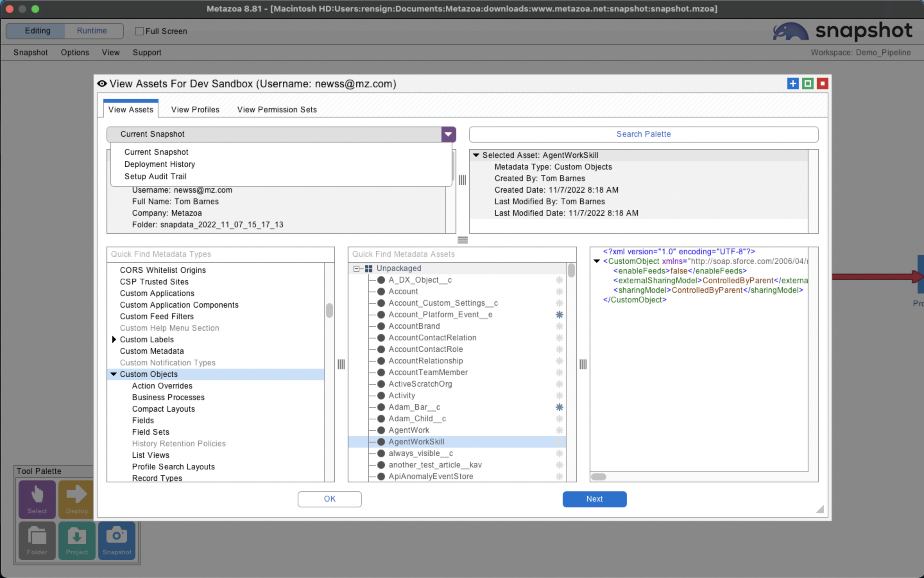
Task: Click the vertical splitter handle between type and asset lists
Action: (x=341, y=364)
